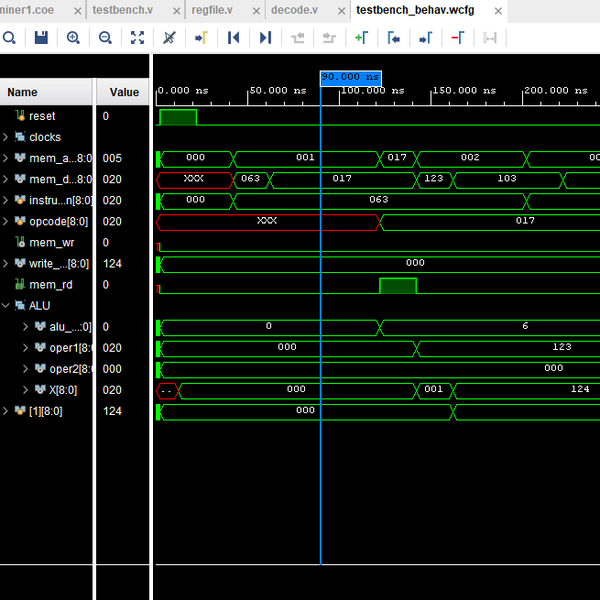Collapse the ALU group
600x600 pixels.
coord(5,305)
